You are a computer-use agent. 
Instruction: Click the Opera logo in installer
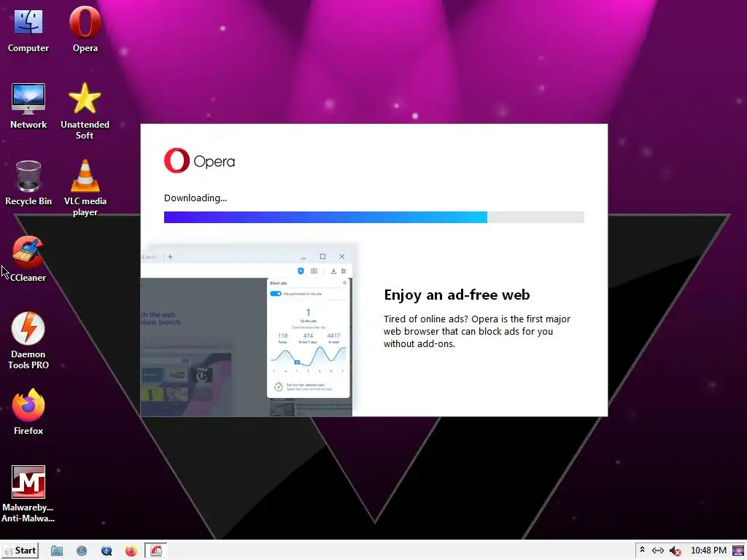pyautogui.click(x=199, y=160)
